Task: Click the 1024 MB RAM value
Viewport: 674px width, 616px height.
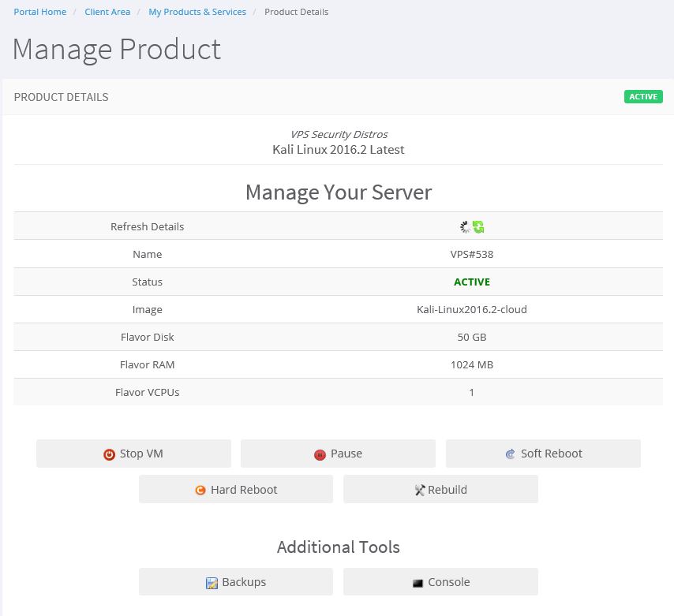Action: tap(471, 364)
